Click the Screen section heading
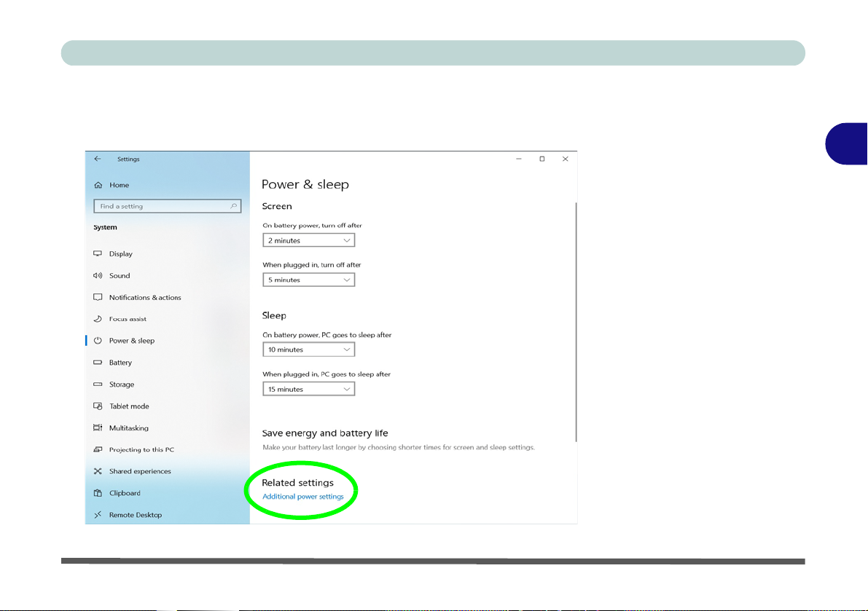 (x=277, y=206)
